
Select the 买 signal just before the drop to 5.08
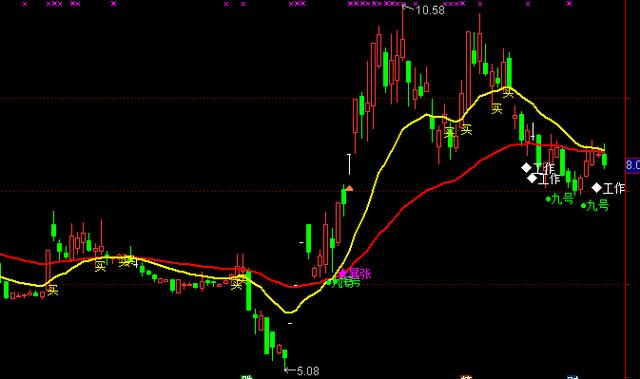(x=236, y=284)
